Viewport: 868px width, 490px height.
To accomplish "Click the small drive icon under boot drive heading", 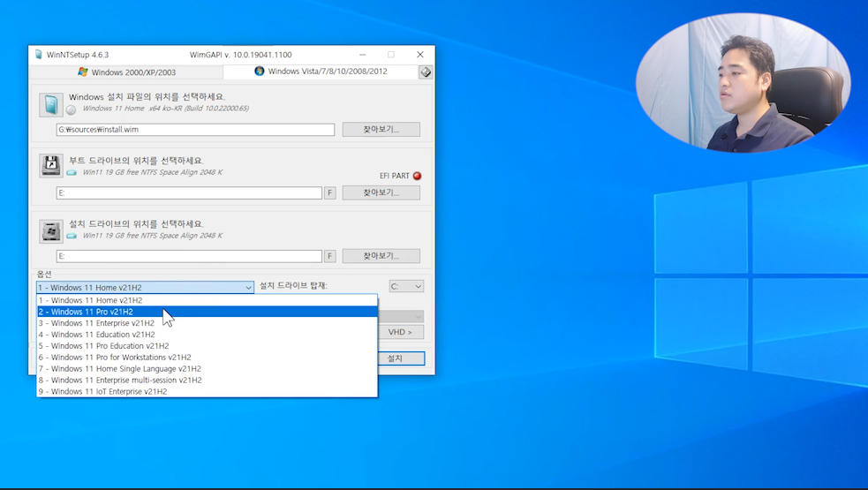I will [x=72, y=173].
